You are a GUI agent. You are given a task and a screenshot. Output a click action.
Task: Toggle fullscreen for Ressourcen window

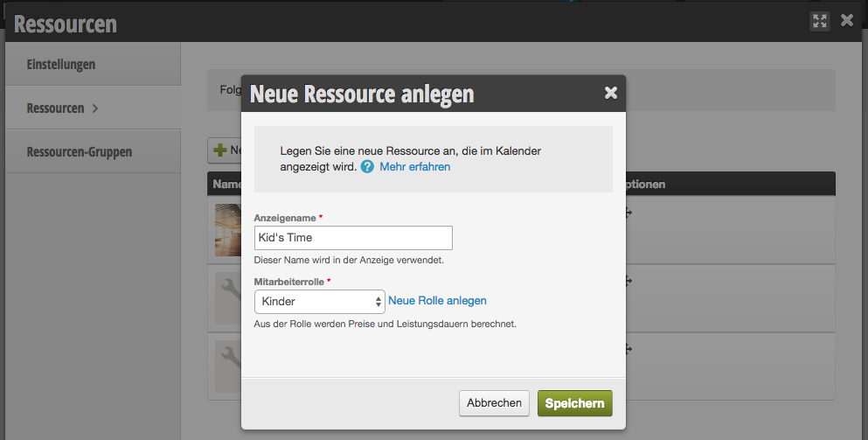pos(820,21)
